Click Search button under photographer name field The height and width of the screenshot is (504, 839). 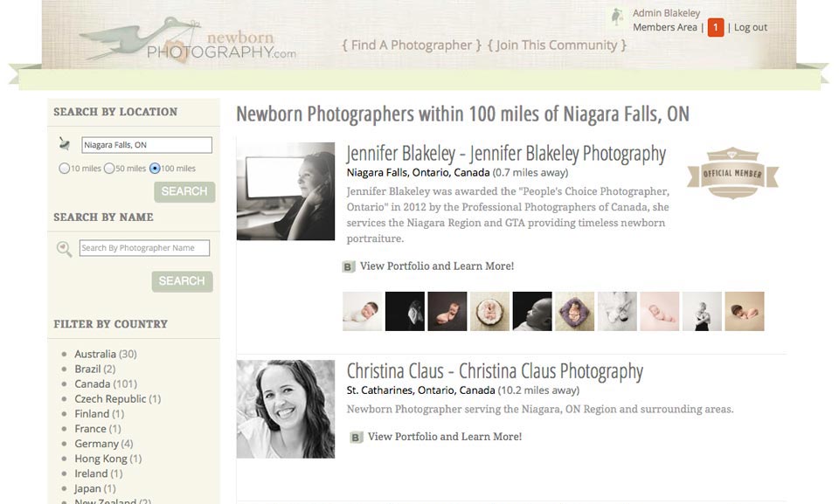[182, 281]
